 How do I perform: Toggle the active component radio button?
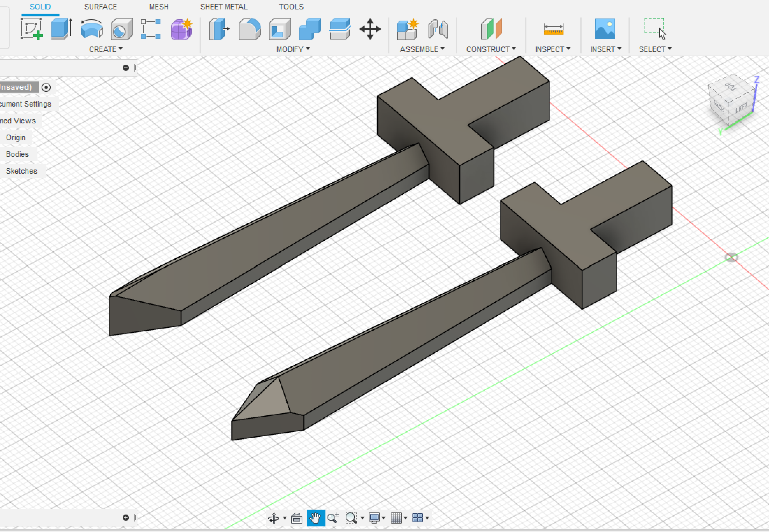(x=46, y=87)
